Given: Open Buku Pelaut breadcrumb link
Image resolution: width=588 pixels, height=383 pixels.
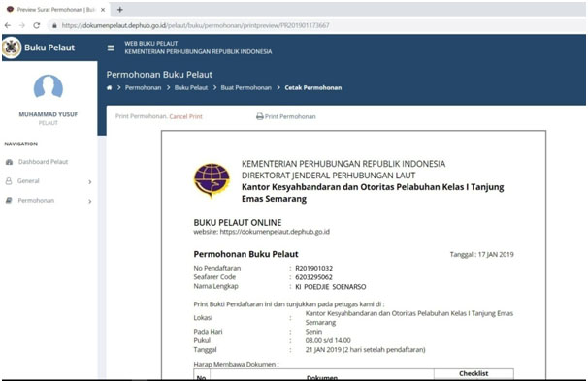Looking at the screenshot, I should coord(191,87).
